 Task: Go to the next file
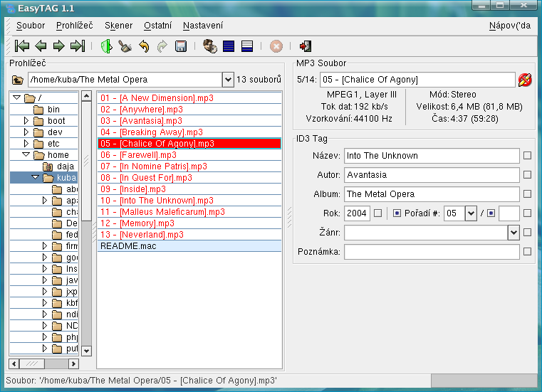pyautogui.click(x=58, y=46)
